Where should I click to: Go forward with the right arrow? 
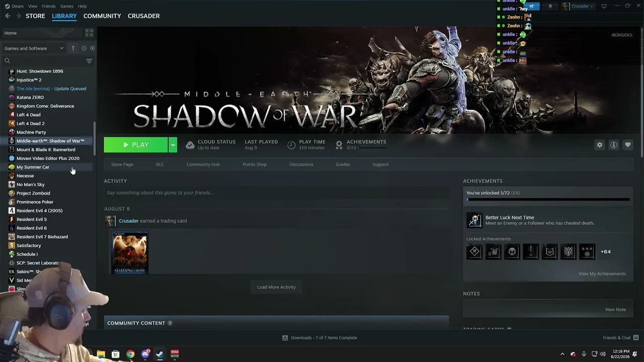click(x=19, y=16)
